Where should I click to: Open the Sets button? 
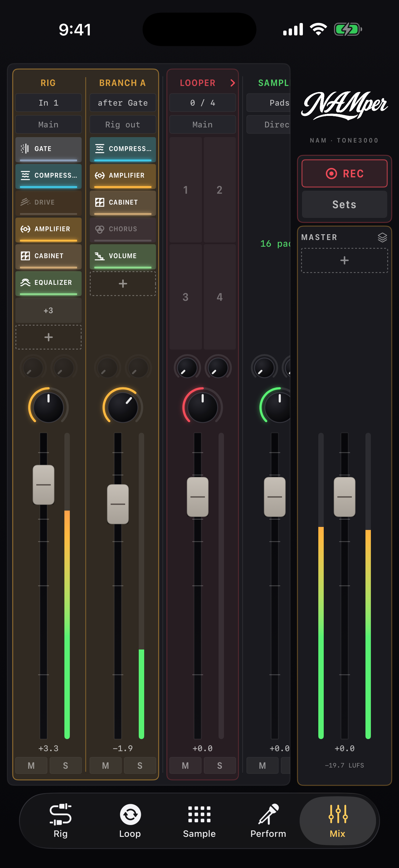click(x=345, y=205)
